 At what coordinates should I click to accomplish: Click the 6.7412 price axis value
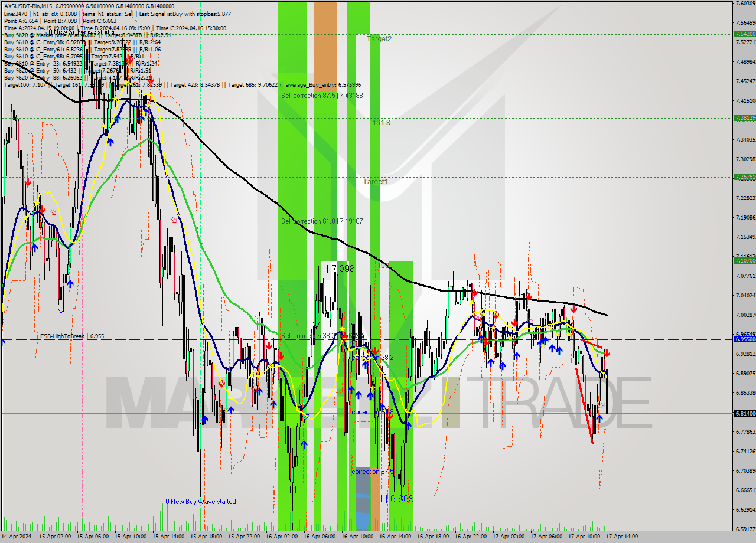tap(745, 451)
